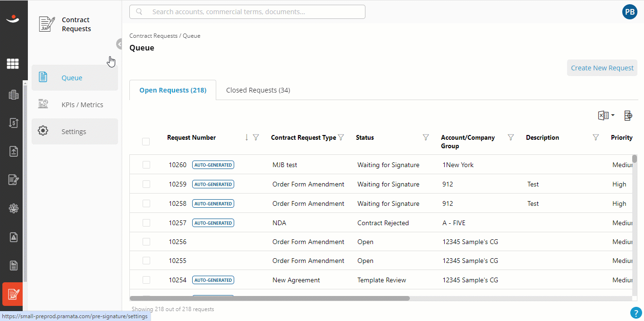Click the 'Contract Rejected' status cell
Viewport: 644px width, 321px height.
coord(383,223)
